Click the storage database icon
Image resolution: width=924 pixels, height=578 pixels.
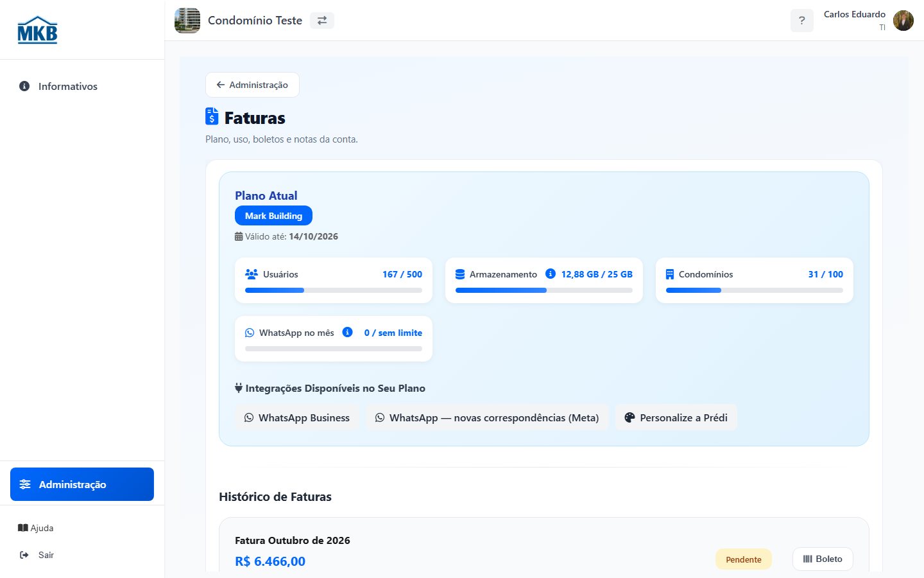460,274
